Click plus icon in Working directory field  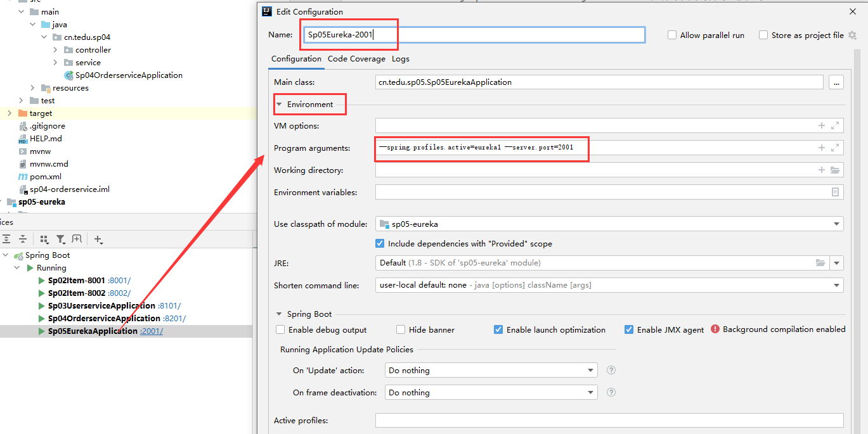(822, 170)
